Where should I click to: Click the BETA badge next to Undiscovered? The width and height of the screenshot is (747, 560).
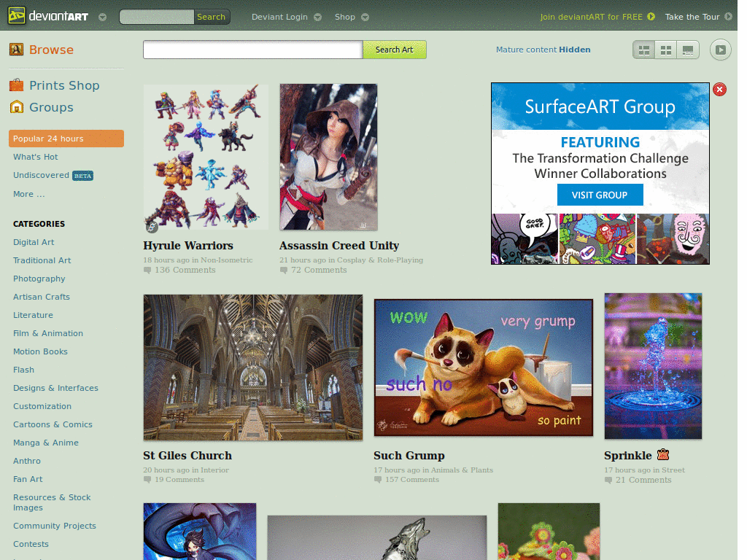point(82,176)
